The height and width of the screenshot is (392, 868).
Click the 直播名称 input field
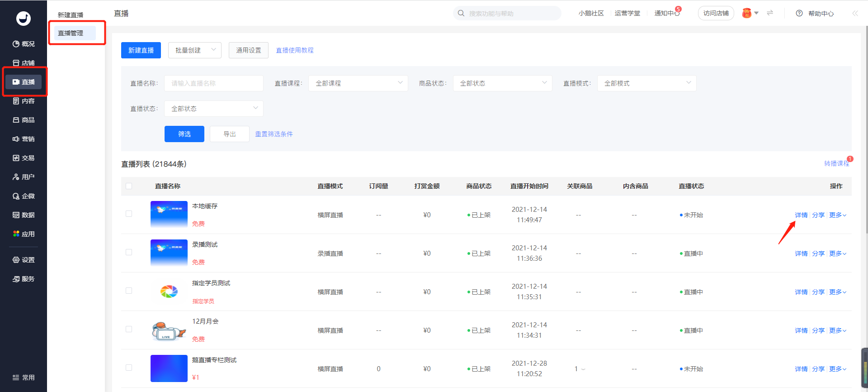pyautogui.click(x=213, y=83)
